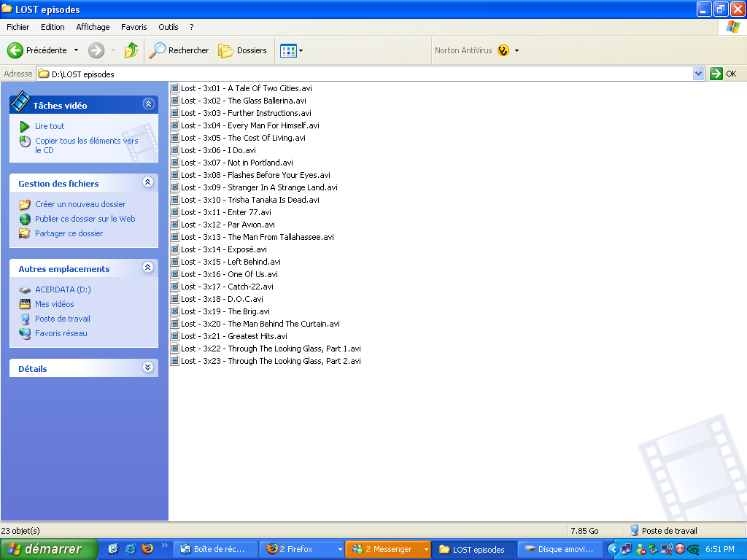Expand the Détails panel

[148, 368]
